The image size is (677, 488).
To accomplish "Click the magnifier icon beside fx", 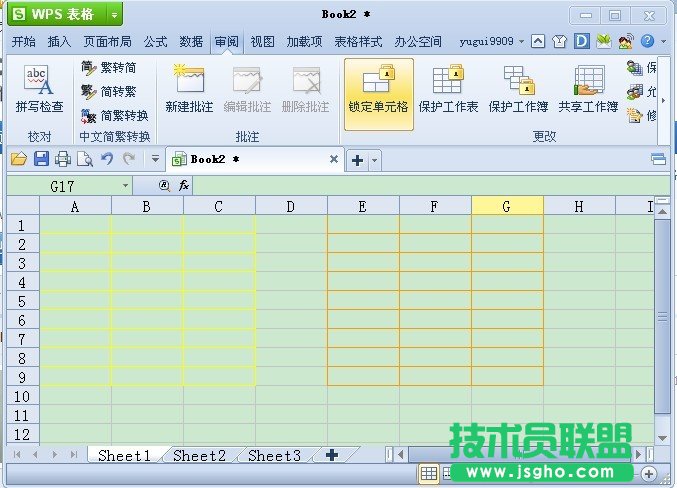I will 164,186.
